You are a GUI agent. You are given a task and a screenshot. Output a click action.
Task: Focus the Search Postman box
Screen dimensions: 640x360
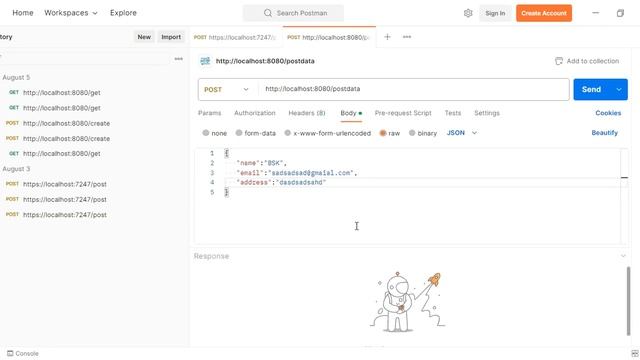click(293, 13)
